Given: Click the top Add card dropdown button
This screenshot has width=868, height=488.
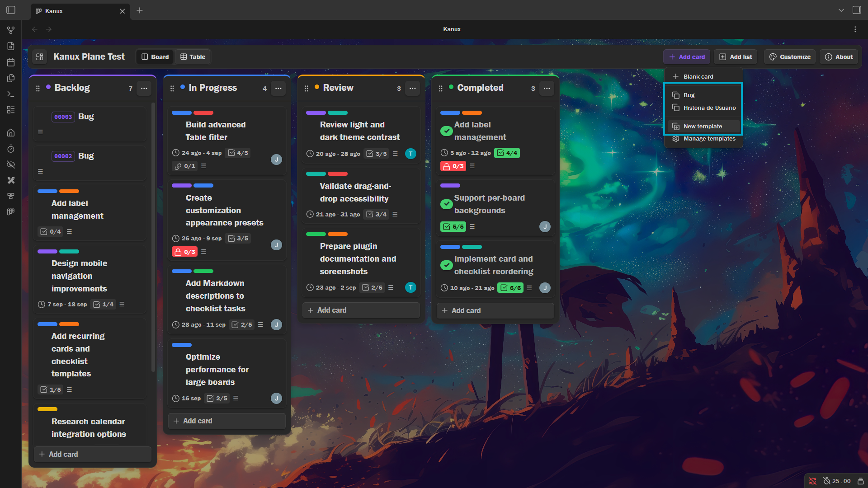Looking at the screenshot, I should coord(687,57).
